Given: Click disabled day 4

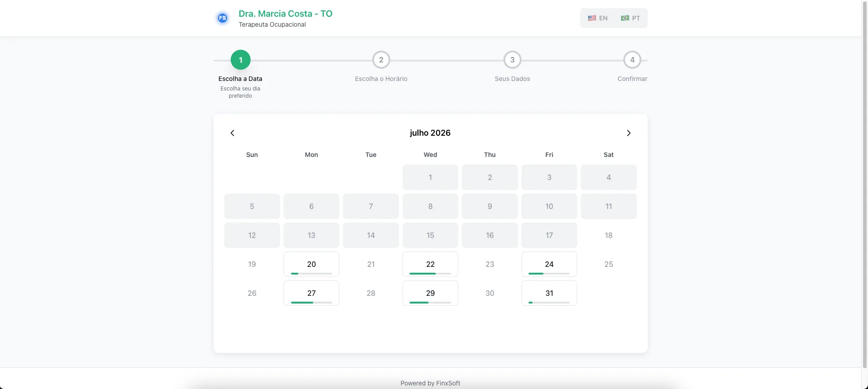Looking at the screenshot, I should tap(609, 177).
